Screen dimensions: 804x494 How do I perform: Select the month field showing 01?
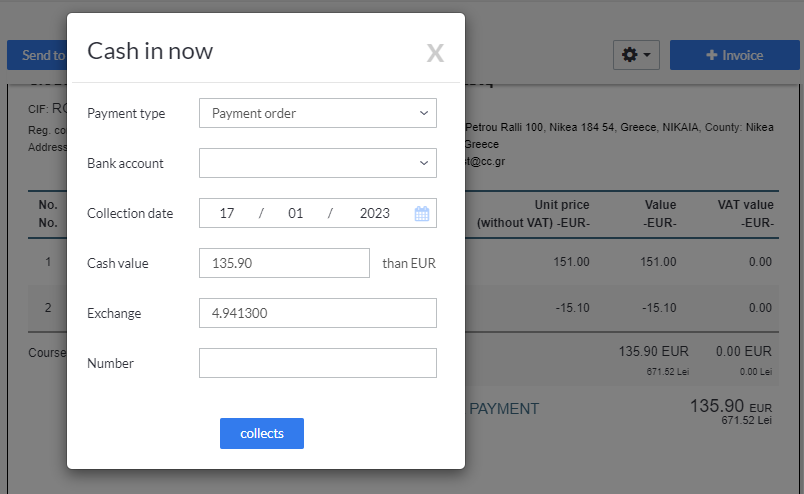click(295, 213)
